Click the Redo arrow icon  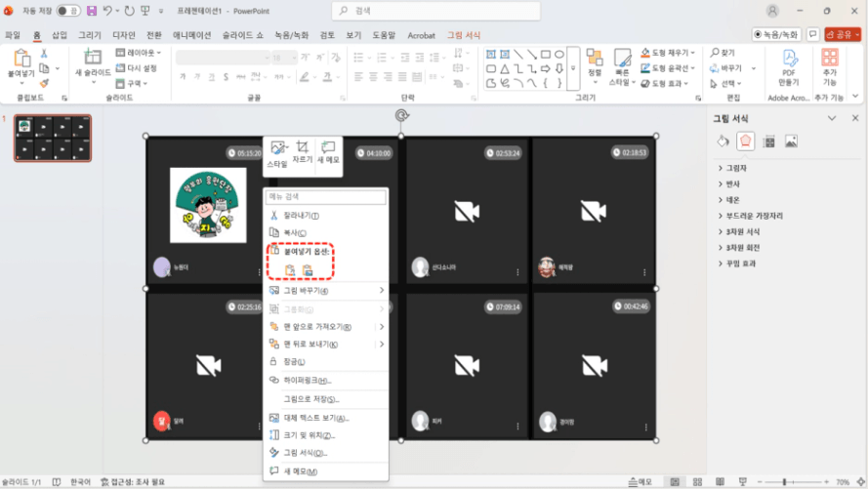pyautogui.click(x=130, y=11)
